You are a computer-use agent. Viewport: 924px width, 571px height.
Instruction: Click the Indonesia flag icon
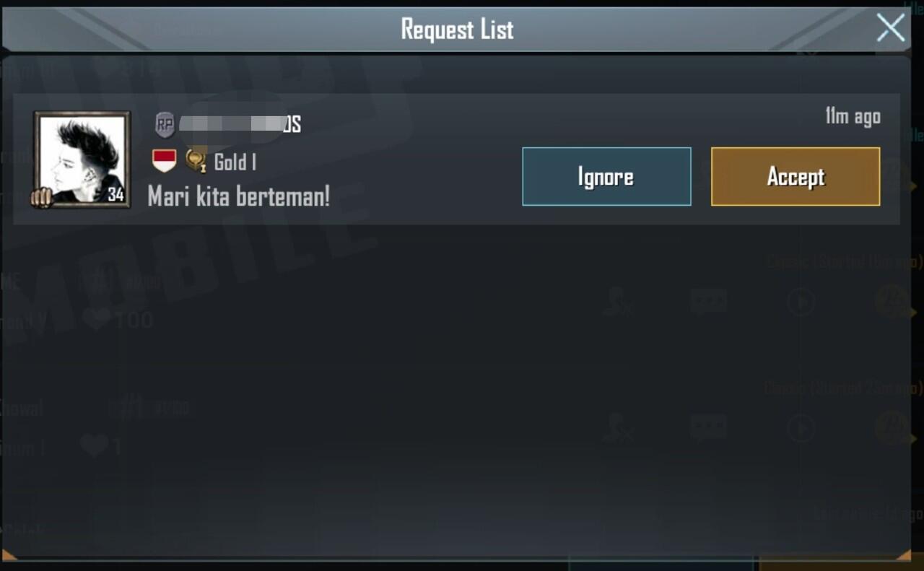point(164,161)
